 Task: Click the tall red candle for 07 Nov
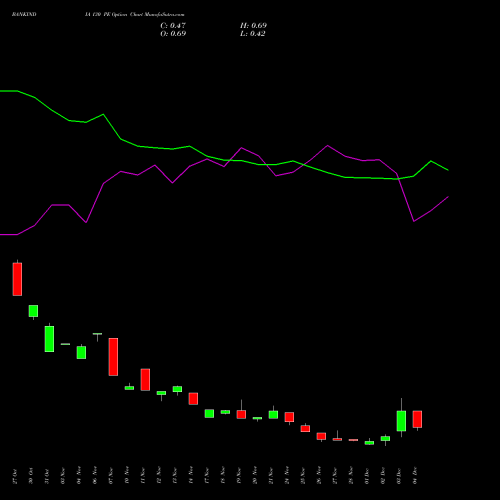click(113, 357)
